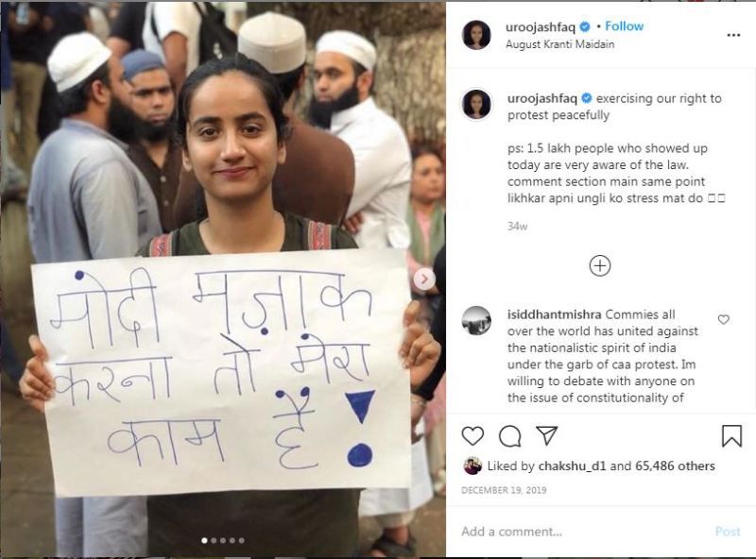Like the post with the heart icon
The image size is (756, 559).
pyautogui.click(x=472, y=435)
